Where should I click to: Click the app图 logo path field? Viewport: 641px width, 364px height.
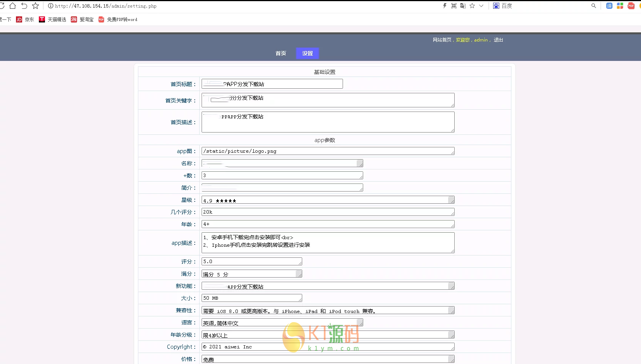click(x=328, y=151)
